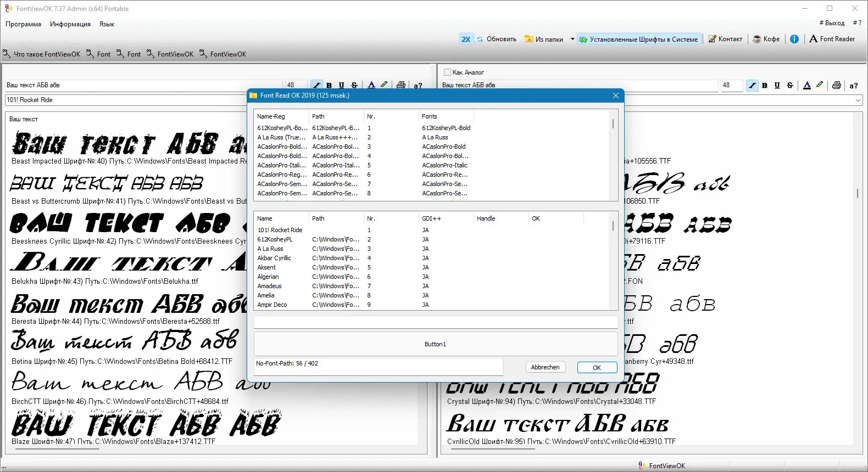Open fonts via the Из папки folder icon
This screenshot has width=868, height=472.
point(528,39)
